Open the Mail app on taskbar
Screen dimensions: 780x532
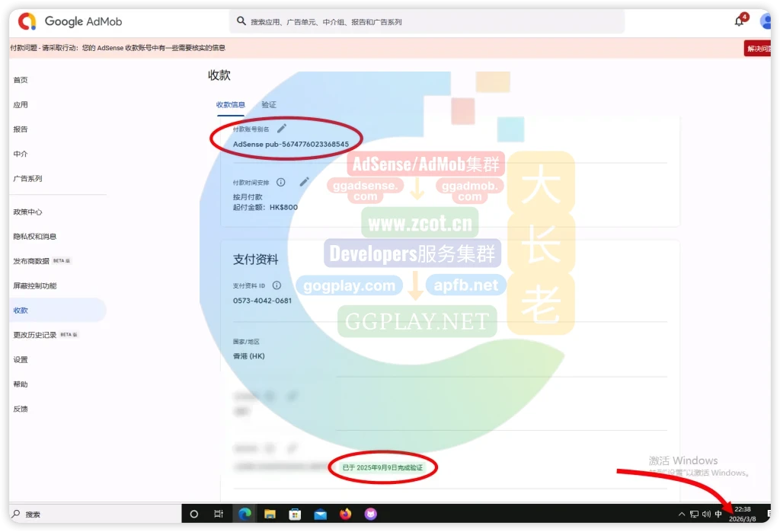321,514
